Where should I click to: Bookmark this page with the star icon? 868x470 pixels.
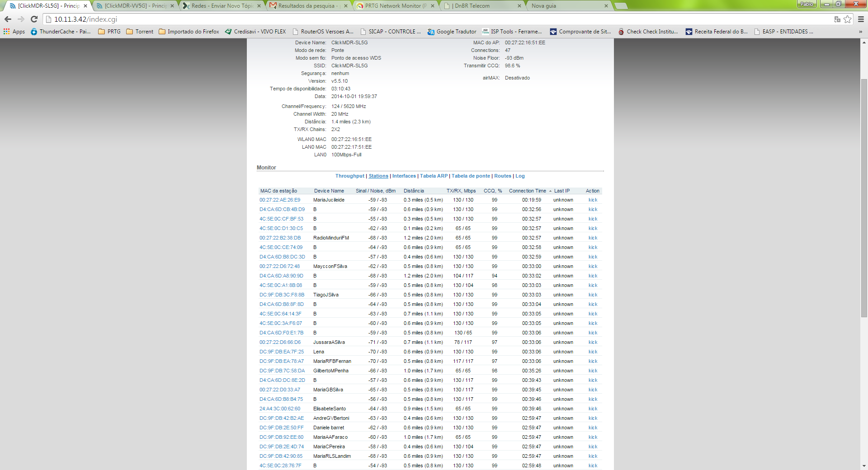click(848, 19)
